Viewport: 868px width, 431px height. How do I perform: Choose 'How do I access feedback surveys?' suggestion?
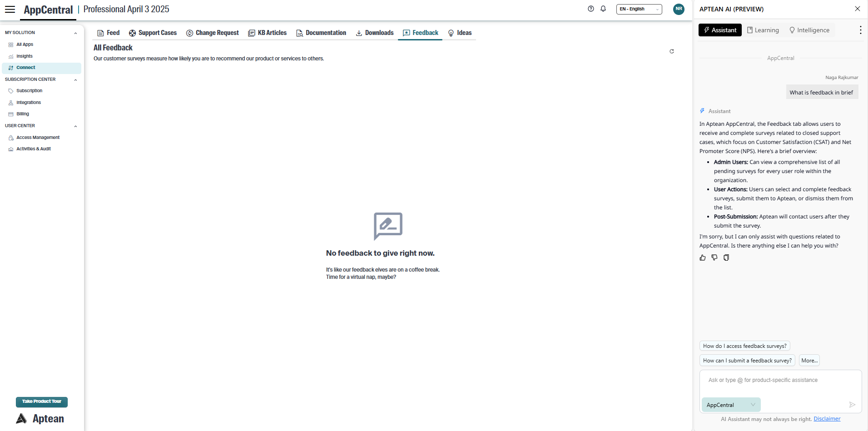[x=745, y=346]
